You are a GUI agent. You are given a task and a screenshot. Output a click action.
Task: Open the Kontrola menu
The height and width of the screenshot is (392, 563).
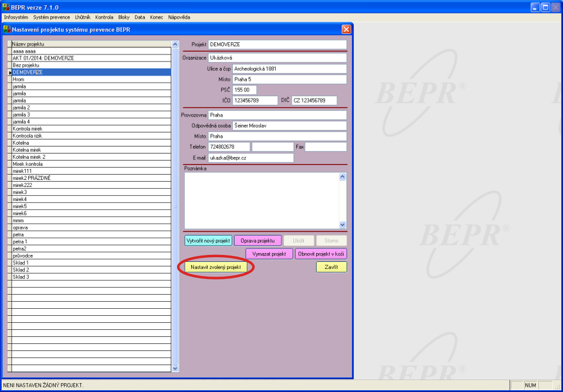click(104, 17)
